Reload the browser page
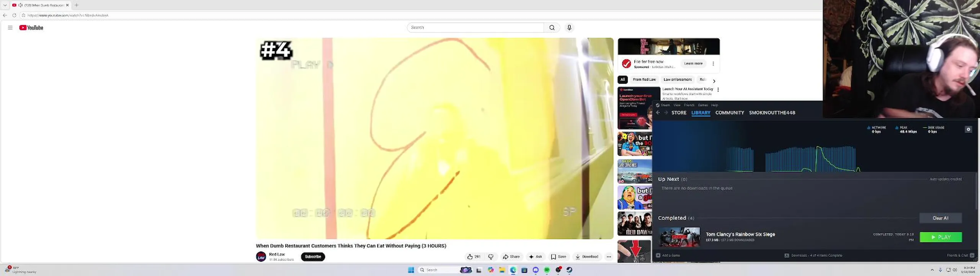This screenshot has width=980, height=276. pyautogui.click(x=14, y=15)
